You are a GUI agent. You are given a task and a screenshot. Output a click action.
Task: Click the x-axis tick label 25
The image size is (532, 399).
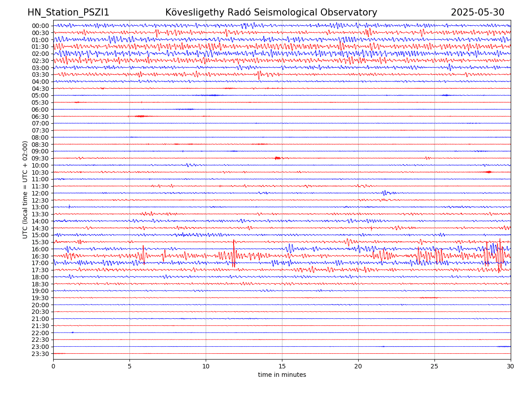[x=434, y=367]
